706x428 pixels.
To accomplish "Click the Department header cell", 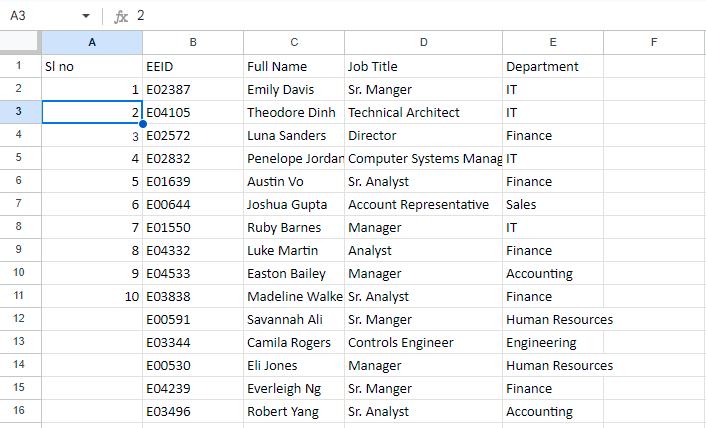I will tap(553, 66).
